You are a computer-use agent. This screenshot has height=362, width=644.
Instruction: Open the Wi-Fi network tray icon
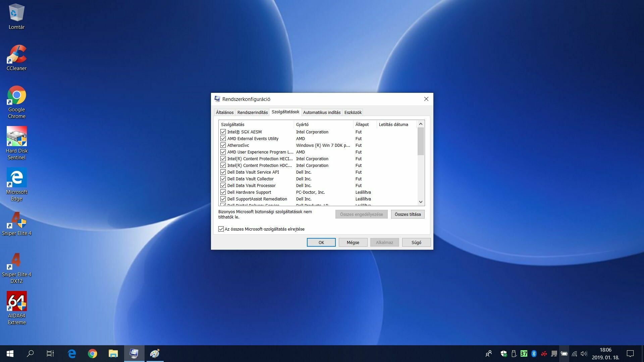(x=575, y=354)
